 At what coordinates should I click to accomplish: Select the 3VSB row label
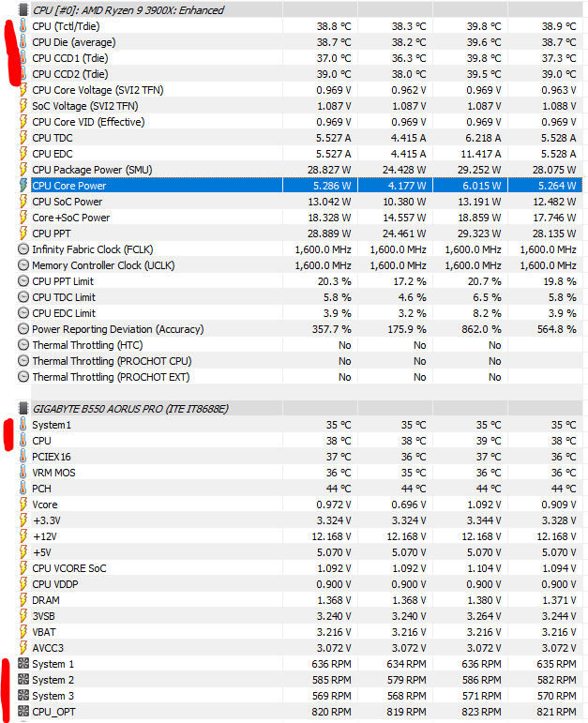tap(44, 616)
